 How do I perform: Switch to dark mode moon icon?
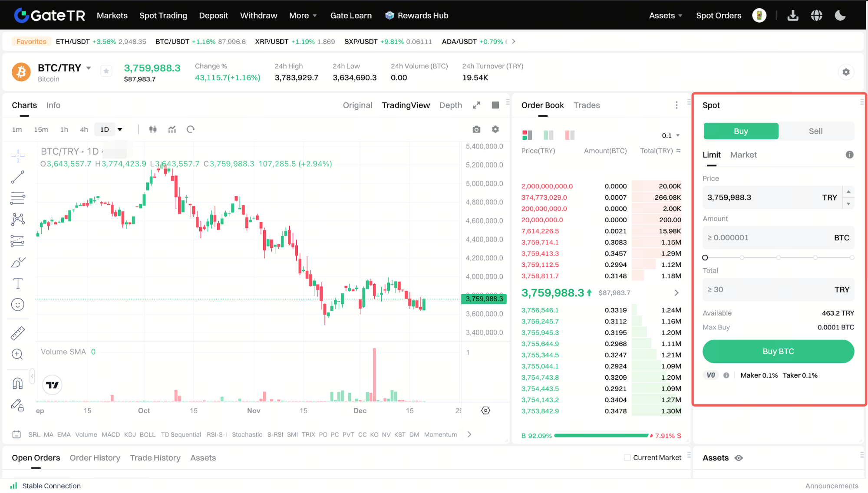coord(840,16)
